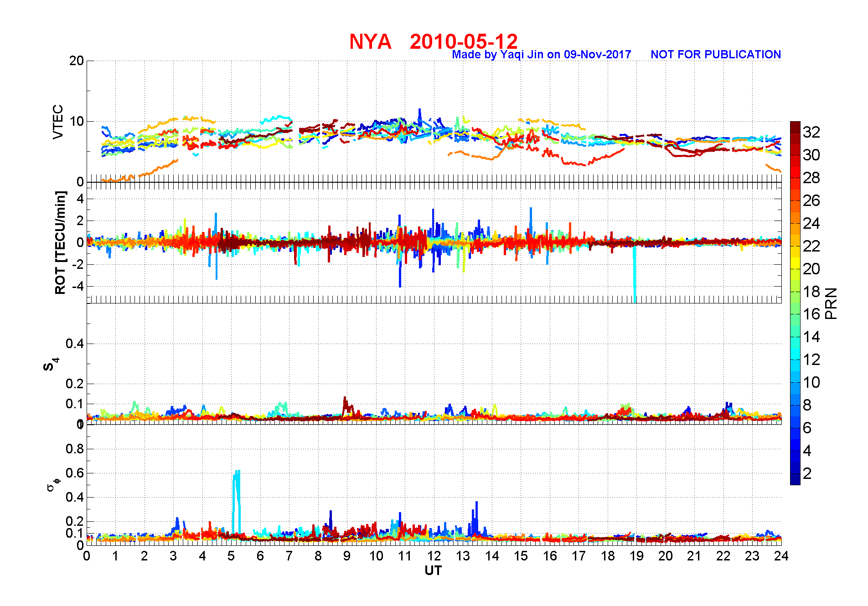Click x-axis tick label 3
Viewport: 868px width, 606px height.
(x=173, y=556)
